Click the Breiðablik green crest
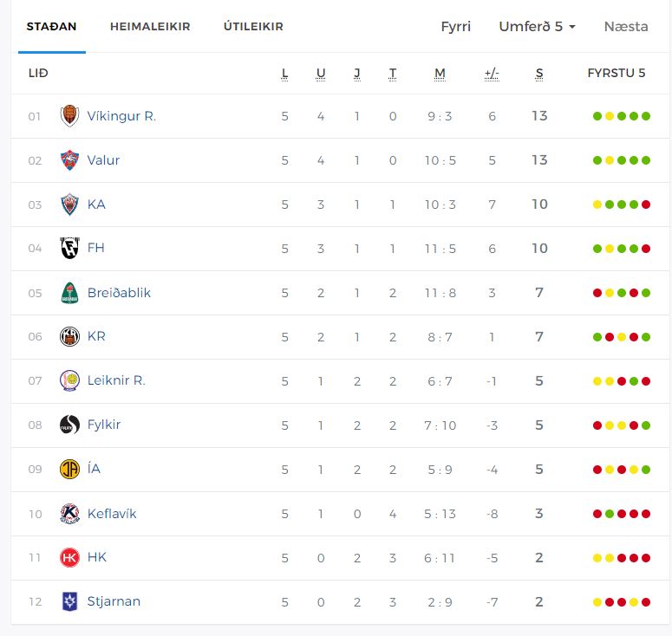The height and width of the screenshot is (636, 672). click(x=69, y=293)
